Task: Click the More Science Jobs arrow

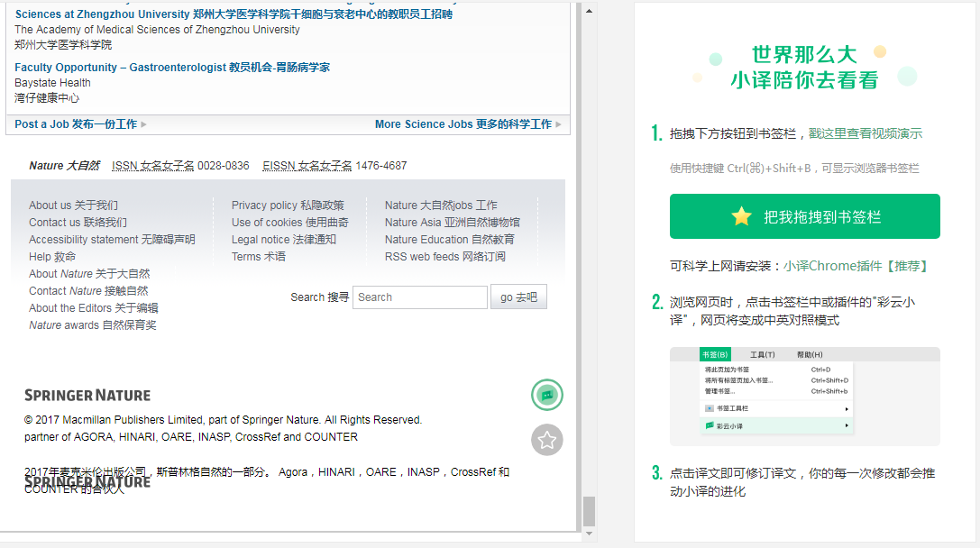Action: point(558,124)
